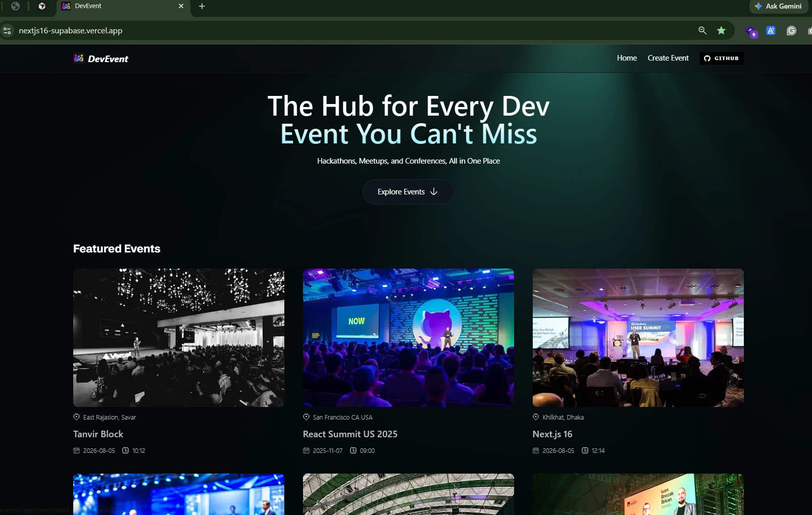Click the Featured Events heading
Viewport: 812px width, 515px height.
pos(117,248)
